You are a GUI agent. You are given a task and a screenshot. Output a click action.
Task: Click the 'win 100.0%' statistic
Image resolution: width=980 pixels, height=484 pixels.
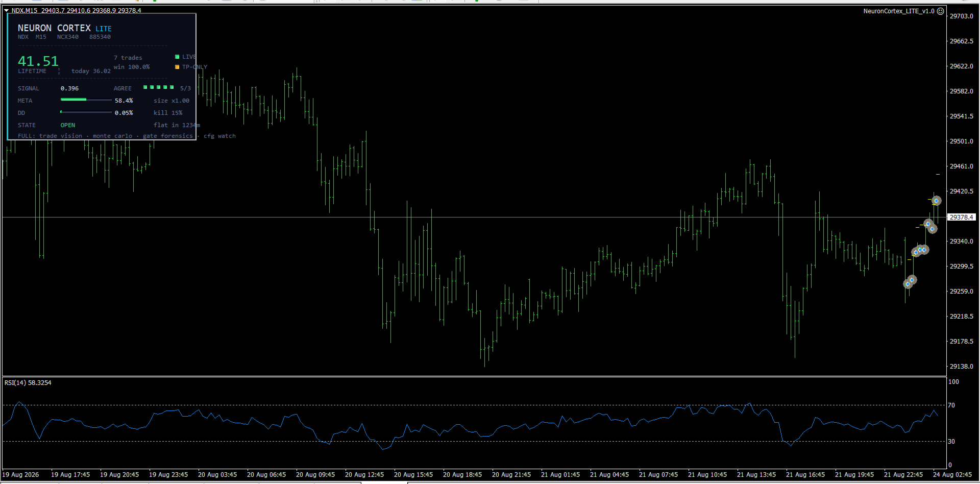[x=132, y=67]
